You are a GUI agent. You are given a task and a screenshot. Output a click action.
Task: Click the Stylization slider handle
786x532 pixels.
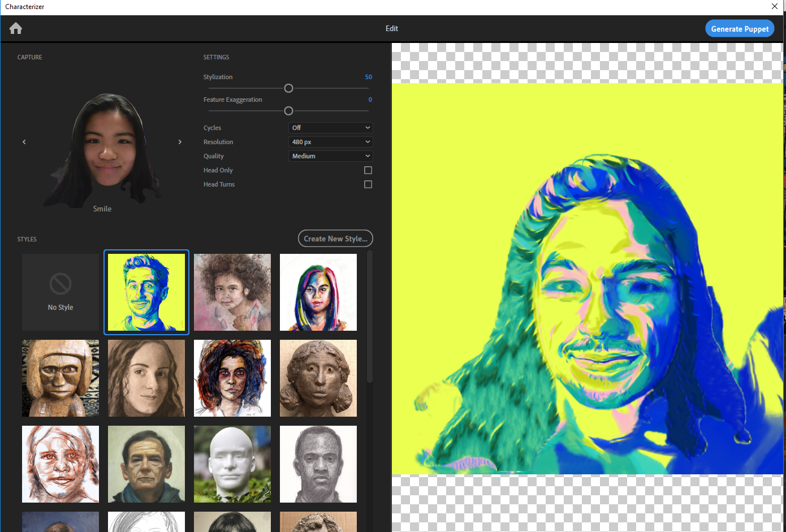(288, 88)
